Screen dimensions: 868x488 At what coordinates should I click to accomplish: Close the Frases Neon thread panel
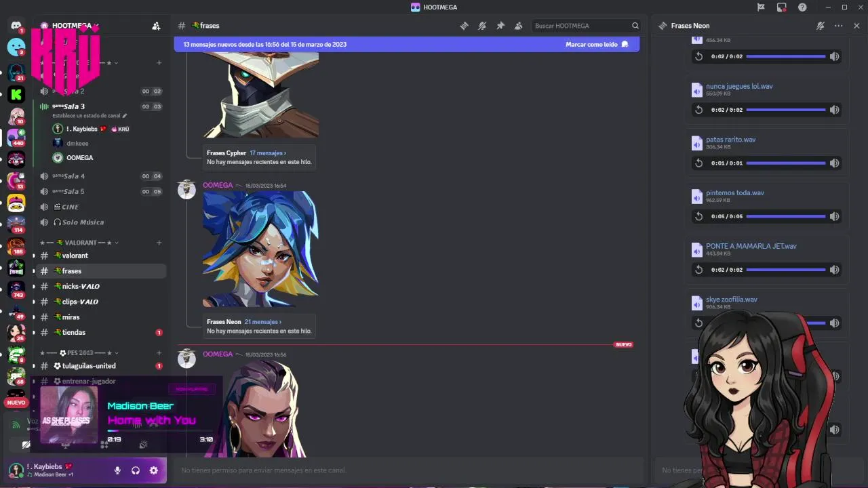pos(856,26)
